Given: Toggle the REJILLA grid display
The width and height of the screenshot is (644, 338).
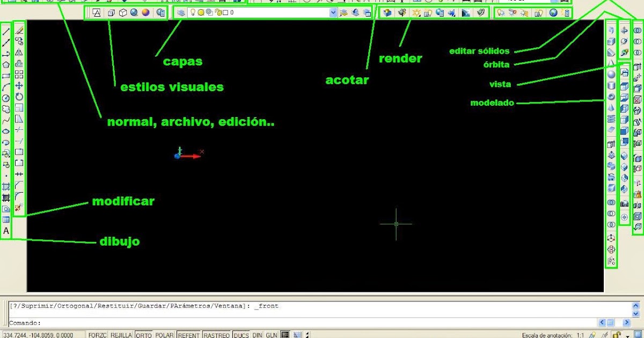Looking at the screenshot, I should click(121, 335).
